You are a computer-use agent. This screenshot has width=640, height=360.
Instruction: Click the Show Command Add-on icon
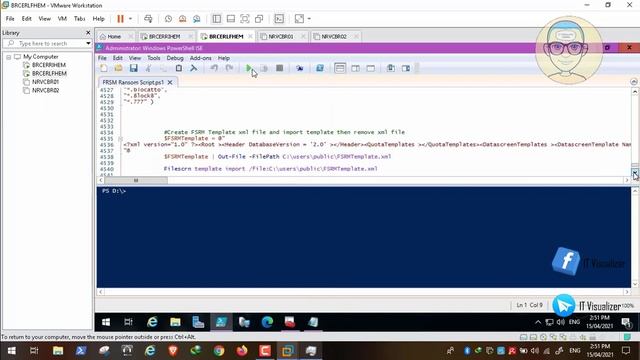(406, 68)
